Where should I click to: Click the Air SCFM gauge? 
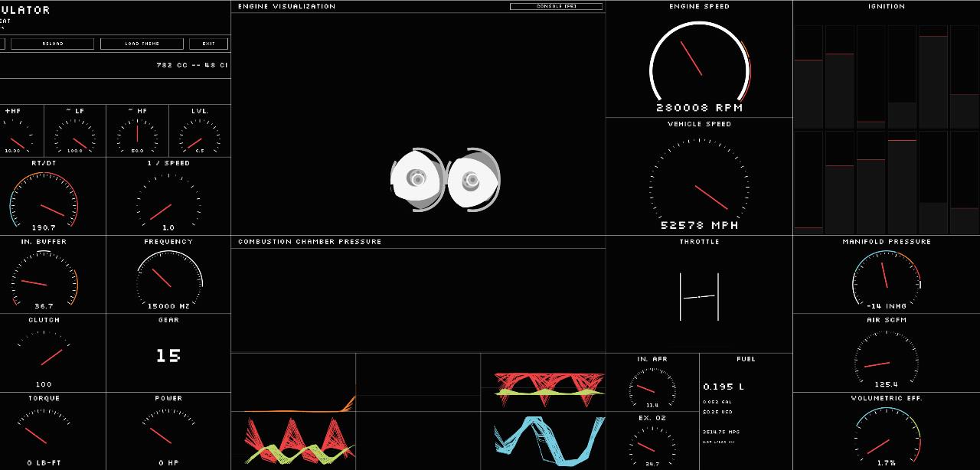click(887, 358)
